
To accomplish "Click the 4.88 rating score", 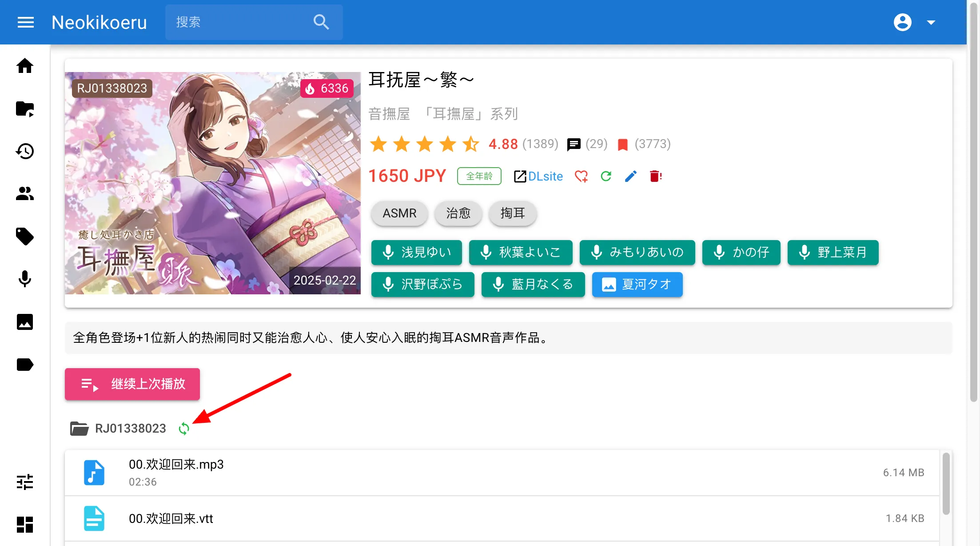I will 503,144.
